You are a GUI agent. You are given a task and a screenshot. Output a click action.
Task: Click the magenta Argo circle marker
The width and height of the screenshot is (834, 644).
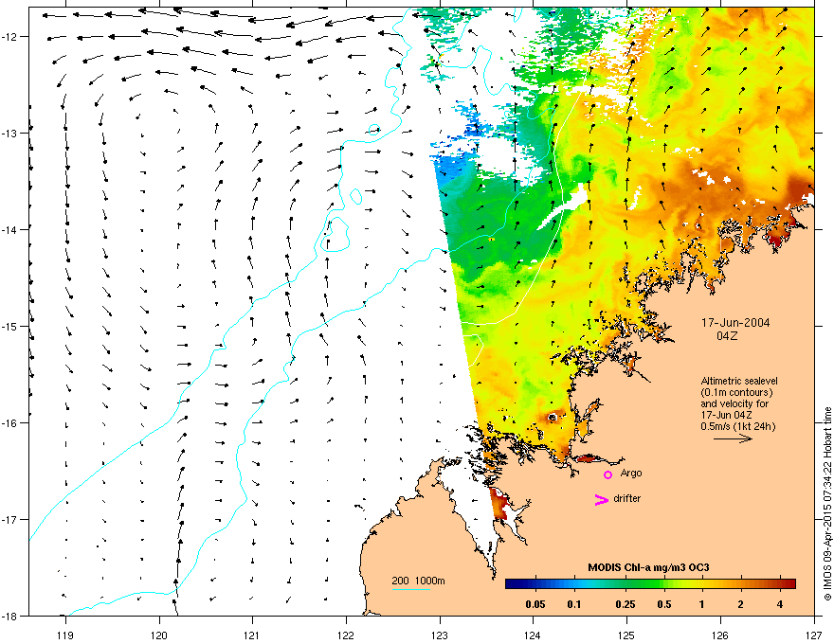pos(607,474)
